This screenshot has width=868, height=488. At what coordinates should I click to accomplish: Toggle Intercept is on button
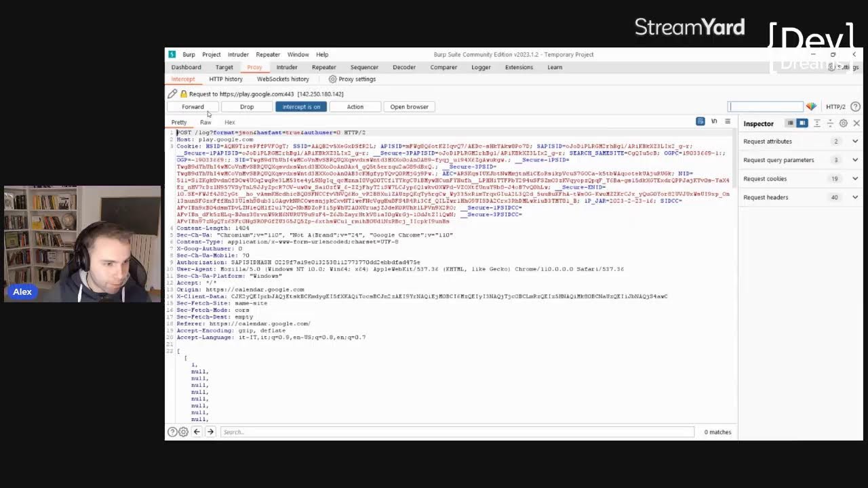pyautogui.click(x=301, y=106)
